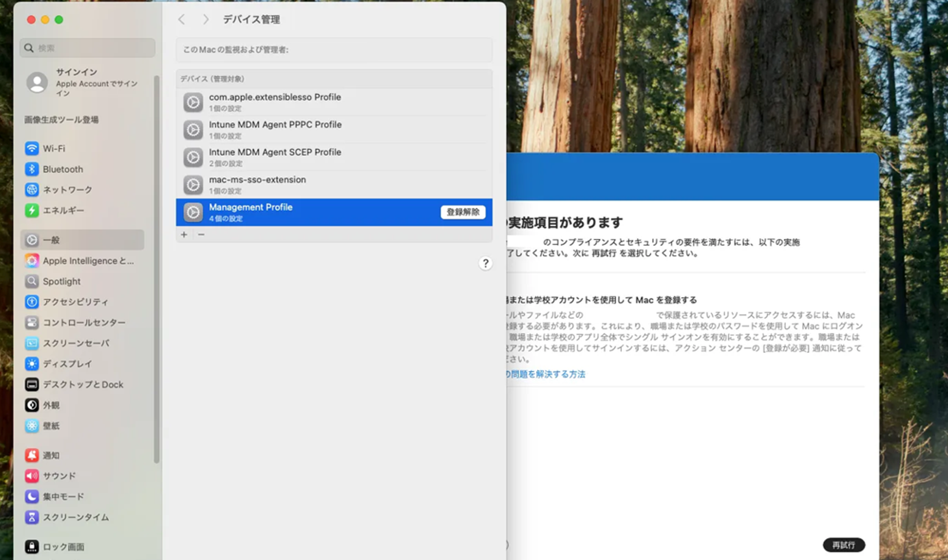Select the エネルギー sidebar item
The width and height of the screenshot is (948, 560).
pos(82,210)
